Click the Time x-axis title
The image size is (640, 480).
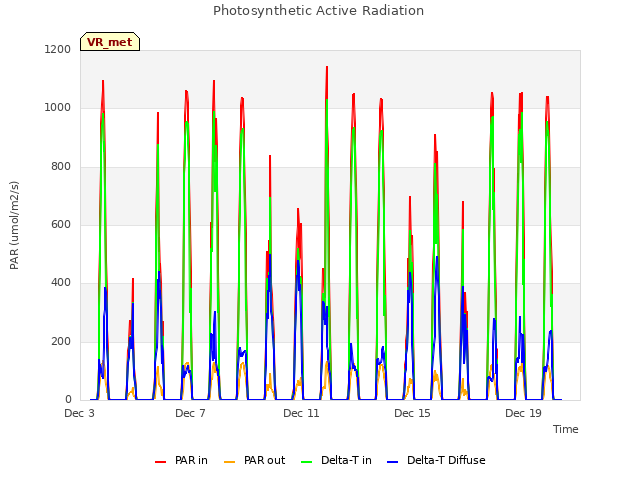(565, 429)
